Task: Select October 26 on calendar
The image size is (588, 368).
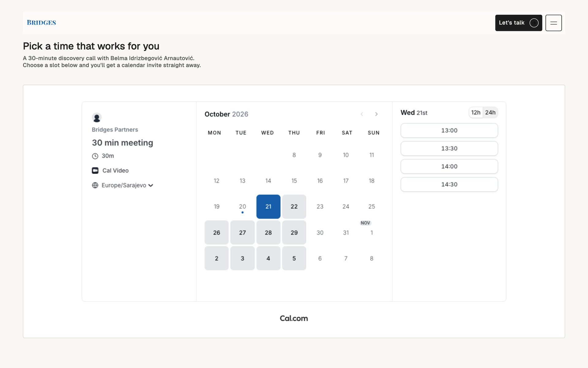Action: (x=217, y=232)
